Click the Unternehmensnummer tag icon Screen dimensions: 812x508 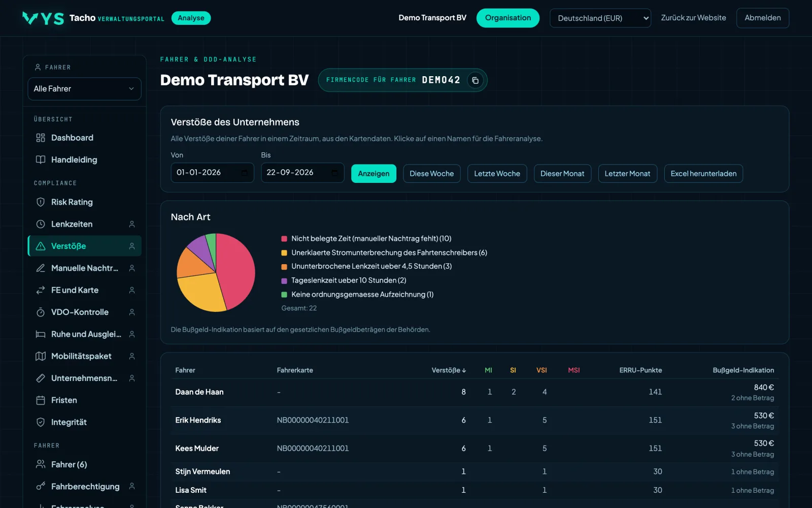41,378
